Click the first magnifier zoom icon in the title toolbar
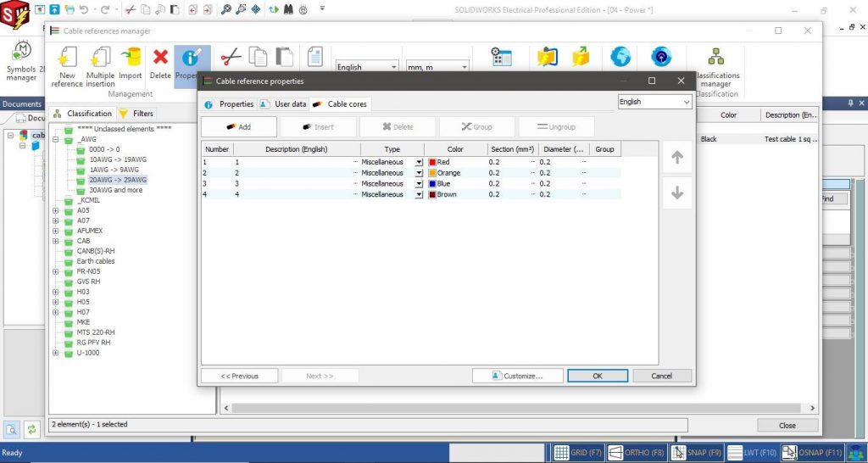868x463 pixels. click(225, 9)
